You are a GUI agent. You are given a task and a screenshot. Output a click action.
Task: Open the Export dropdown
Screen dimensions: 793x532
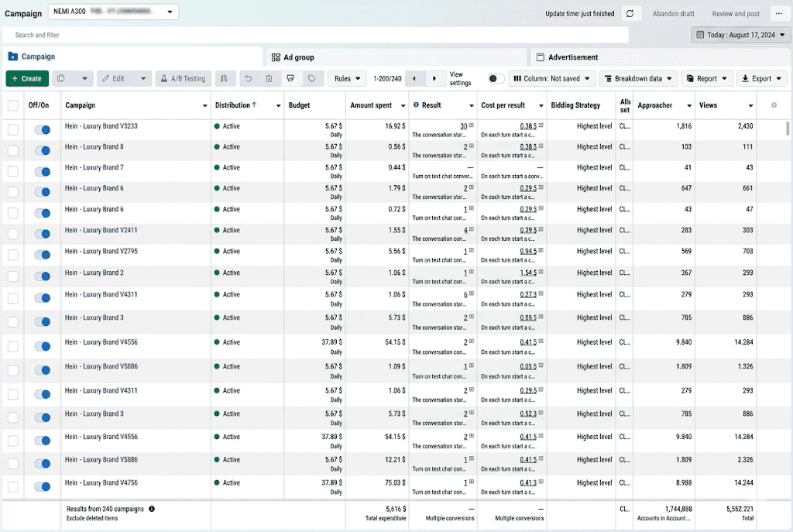click(762, 78)
